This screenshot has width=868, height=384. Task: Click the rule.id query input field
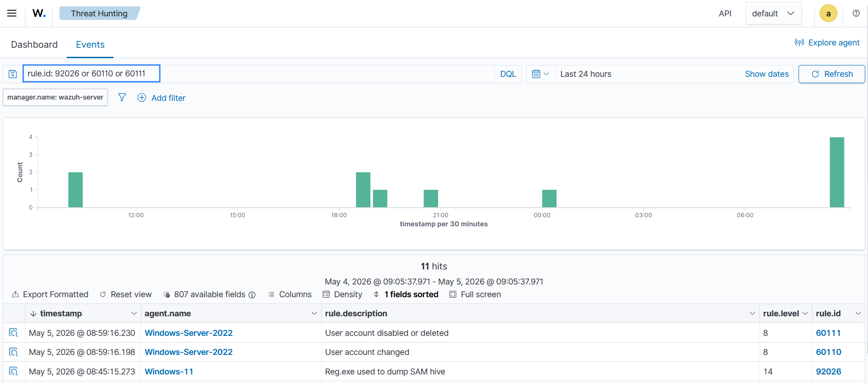click(x=92, y=74)
